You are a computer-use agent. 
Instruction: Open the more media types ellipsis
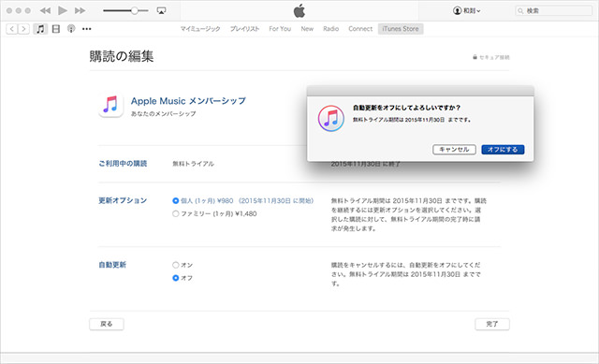(87, 29)
